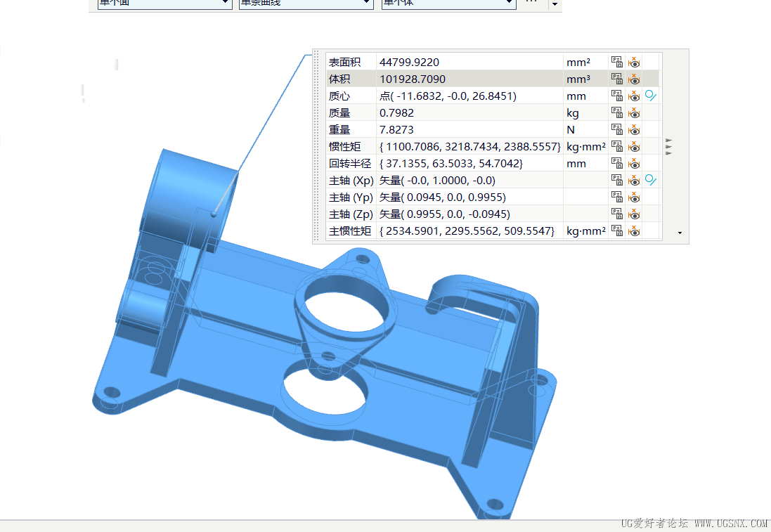
Task: Select the 惯性矩 row label
Action: pyautogui.click(x=344, y=146)
